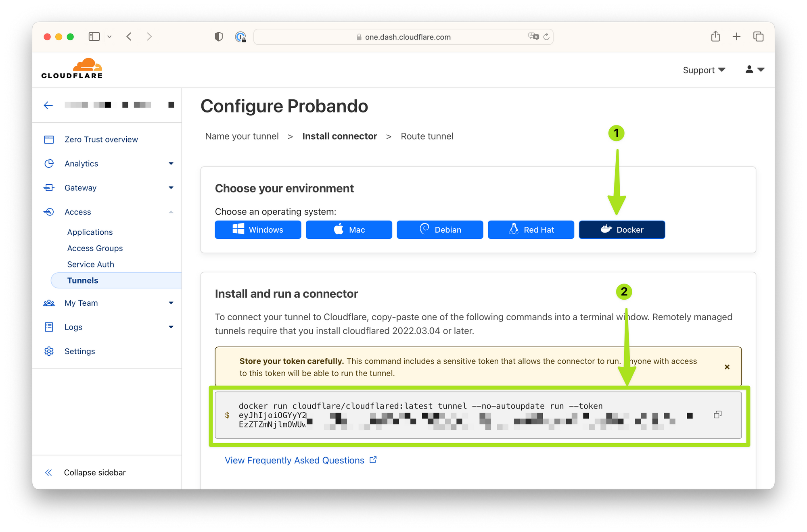Click the Collapse sidebar chevrons
This screenshot has width=807, height=532.
click(48, 473)
